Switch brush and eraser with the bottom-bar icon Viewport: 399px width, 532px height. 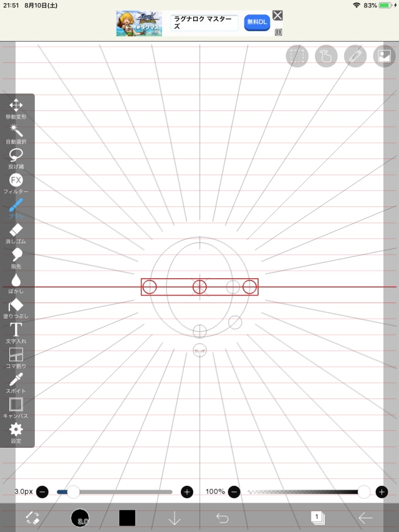click(33, 518)
